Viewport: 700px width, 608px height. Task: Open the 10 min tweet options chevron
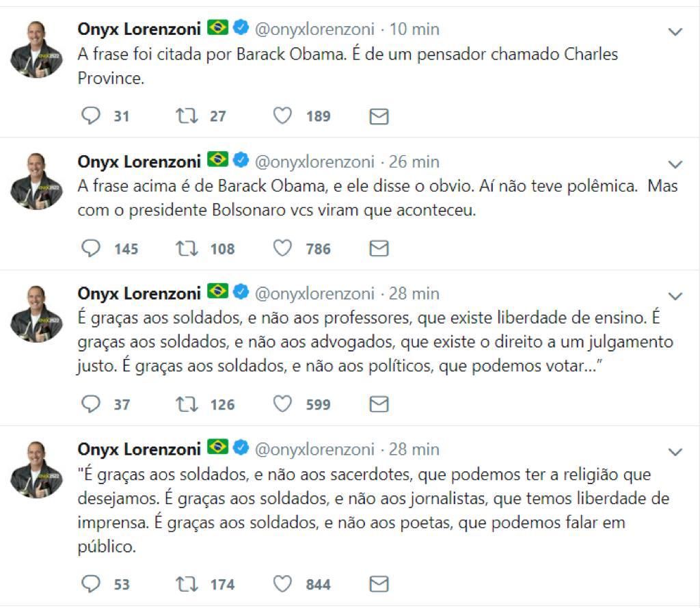675,32
